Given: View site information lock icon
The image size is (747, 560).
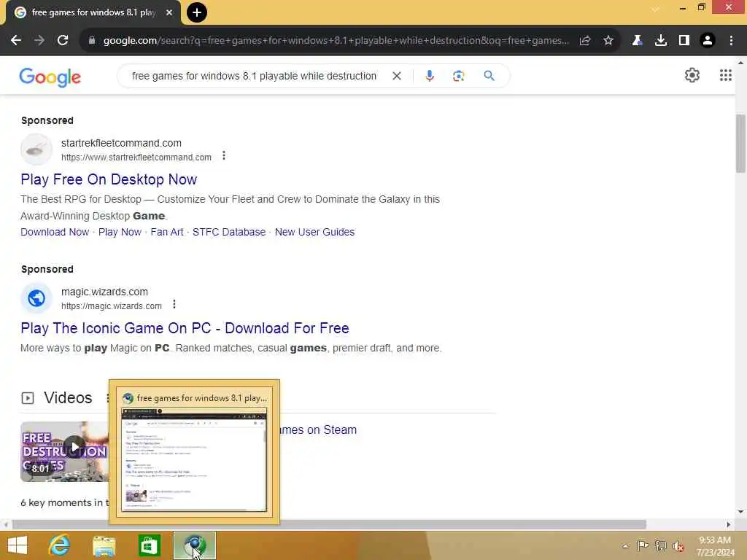Looking at the screenshot, I should click(x=91, y=41).
